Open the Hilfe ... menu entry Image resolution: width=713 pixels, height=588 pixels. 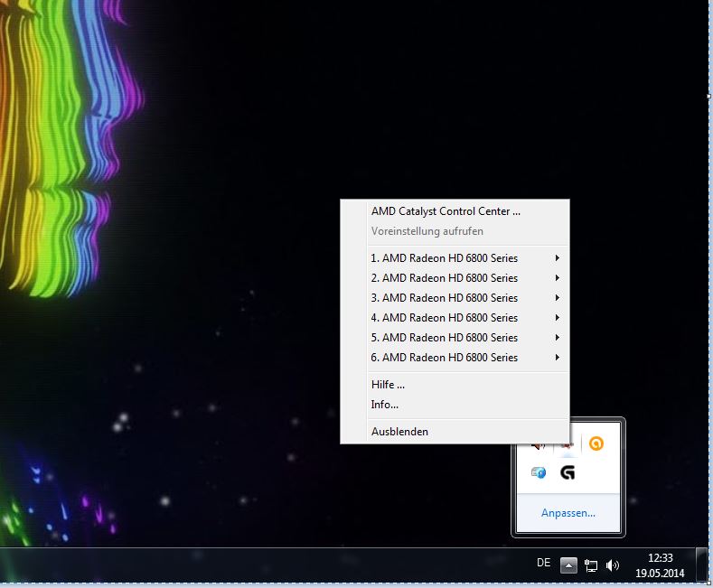point(455,385)
